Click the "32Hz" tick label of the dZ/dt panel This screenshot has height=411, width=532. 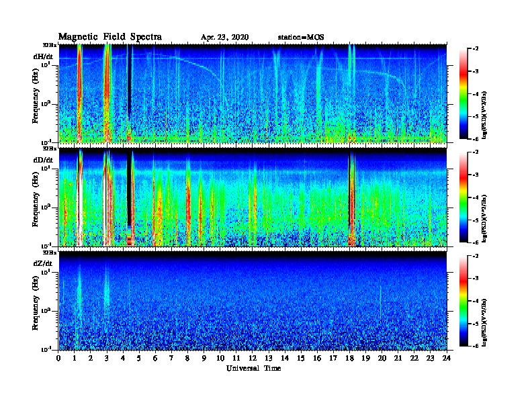pyautogui.click(x=49, y=253)
